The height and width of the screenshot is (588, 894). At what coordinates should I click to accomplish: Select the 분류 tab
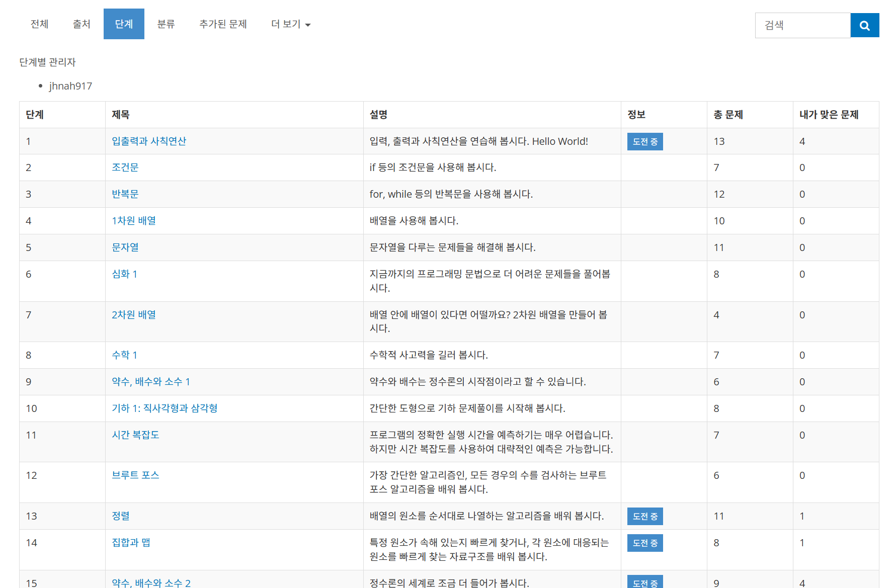(x=166, y=24)
